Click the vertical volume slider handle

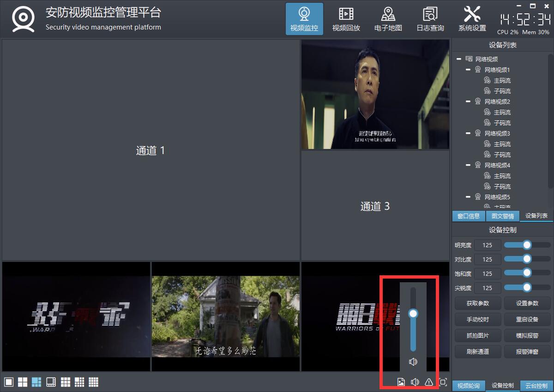point(413,314)
